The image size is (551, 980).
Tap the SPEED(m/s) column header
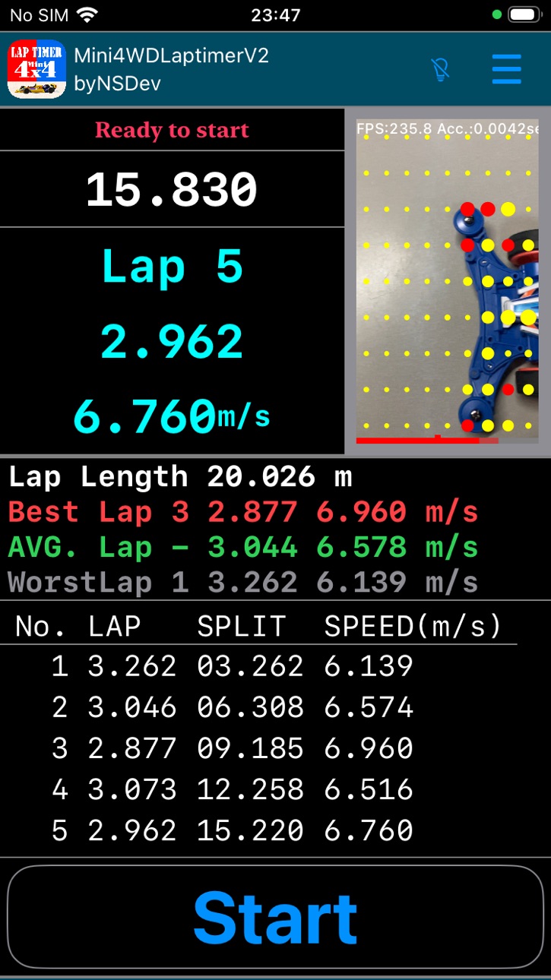pyautogui.click(x=413, y=626)
